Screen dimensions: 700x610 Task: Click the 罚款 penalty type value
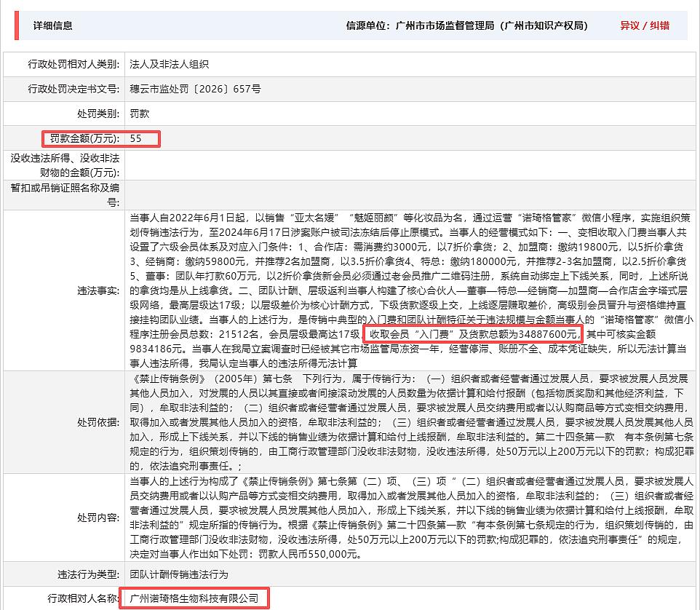tap(139, 114)
